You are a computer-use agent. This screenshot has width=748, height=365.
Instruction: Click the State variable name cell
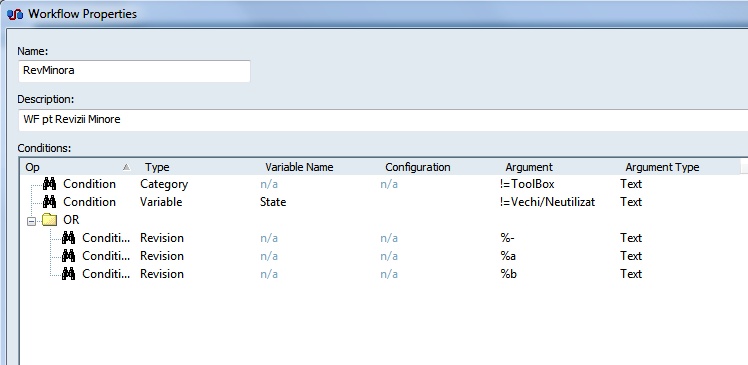coord(273,202)
